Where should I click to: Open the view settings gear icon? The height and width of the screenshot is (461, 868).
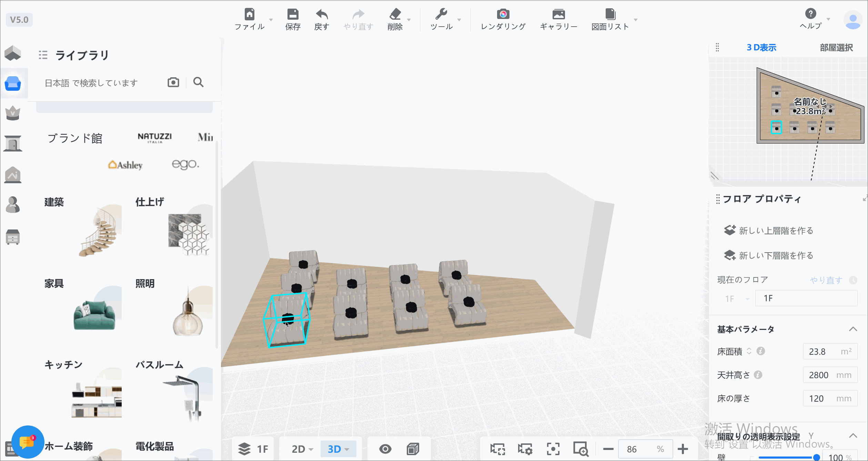(x=525, y=449)
